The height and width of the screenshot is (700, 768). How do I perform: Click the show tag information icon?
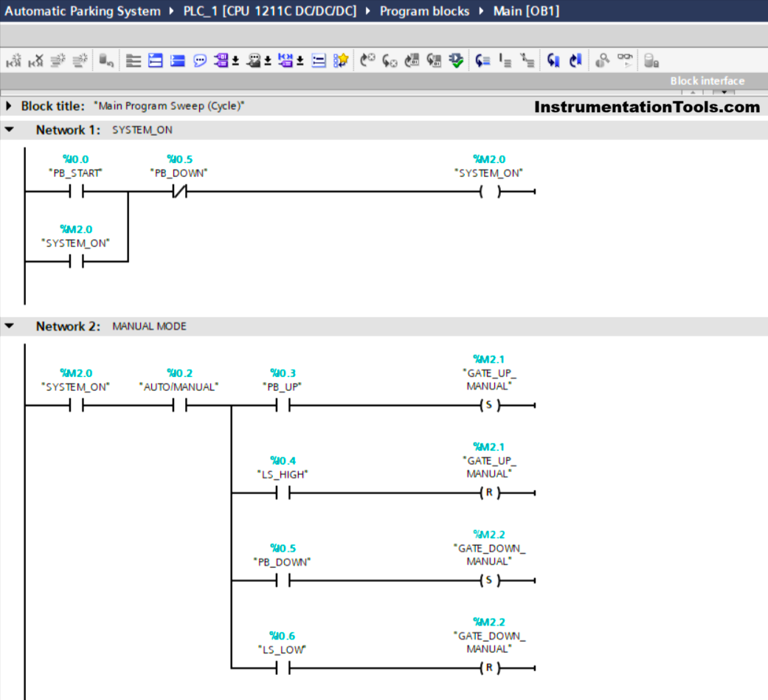click(x=254, y=60)
